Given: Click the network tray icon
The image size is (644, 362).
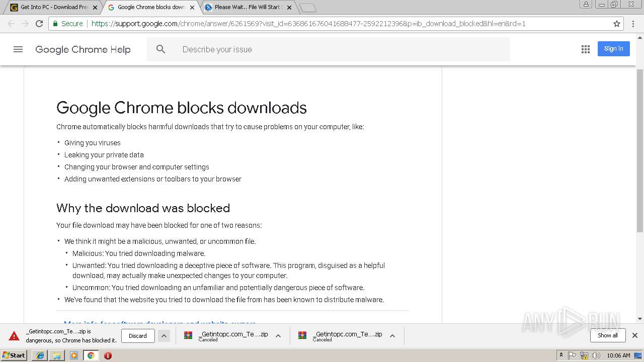Looking at the screenshot, I should pyautogui.click(x=584, y=355).
